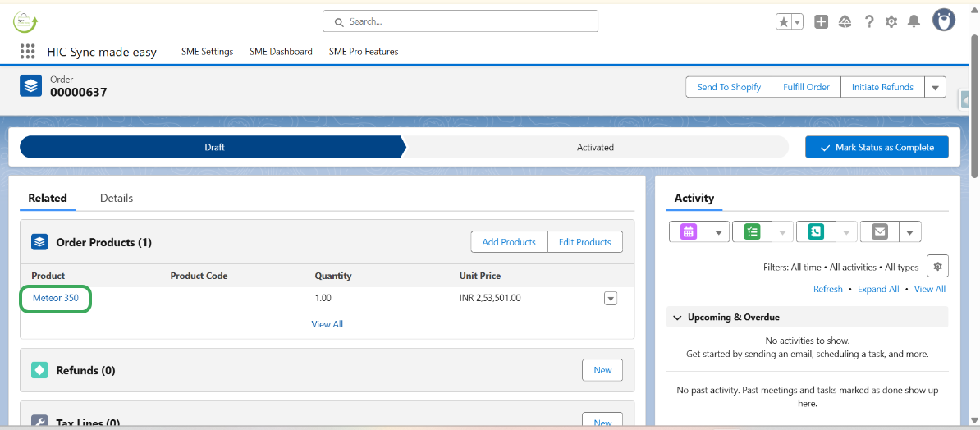Open the SME Dashboard tab
Viewport: 980px width, 430px height.
(x=281, y=52)
